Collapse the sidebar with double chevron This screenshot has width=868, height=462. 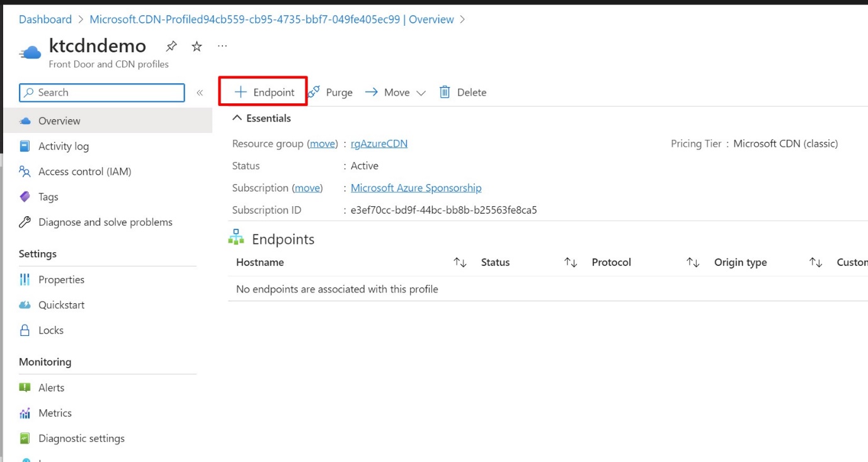(x=200, y=93)
